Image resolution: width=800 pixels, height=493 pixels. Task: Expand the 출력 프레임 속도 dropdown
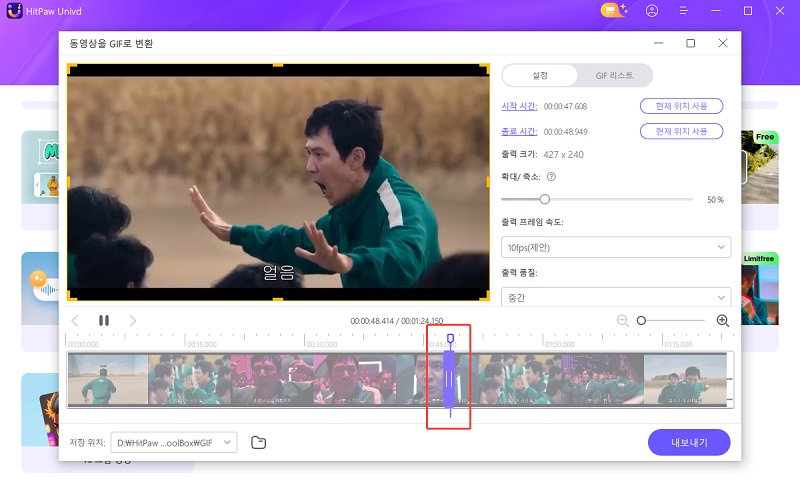[x=615, y=247]
